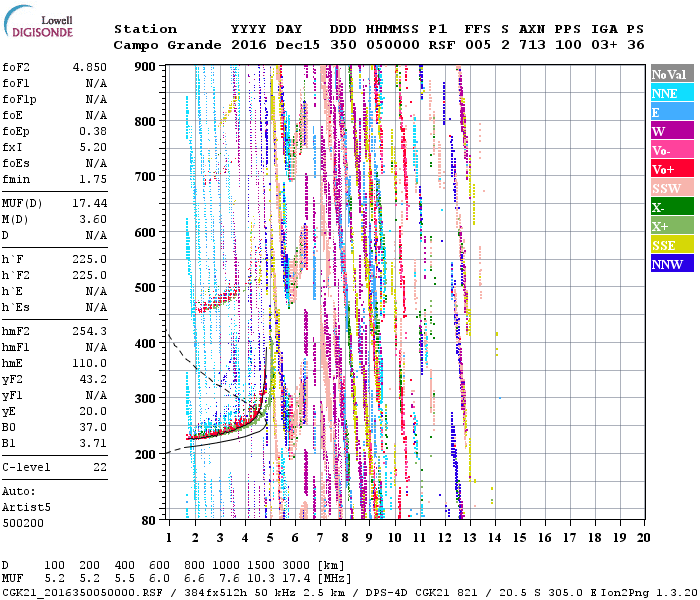Click the Vo+ red legend swatch
The image size is (700, 600).
(x=672, y=169)
